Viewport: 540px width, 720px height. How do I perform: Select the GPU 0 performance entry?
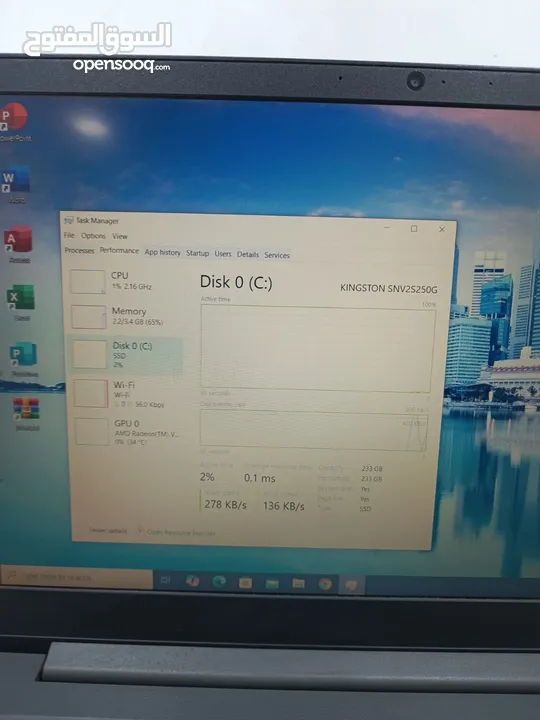click(x=128, y=432)
